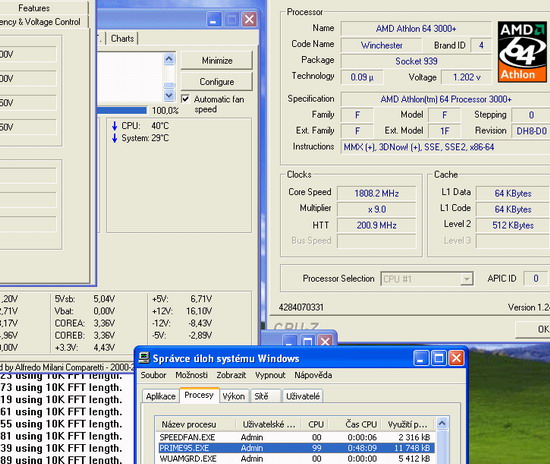Switch to the Uživatelé tab
Screen dimensions: 550x464
point(303,396)
